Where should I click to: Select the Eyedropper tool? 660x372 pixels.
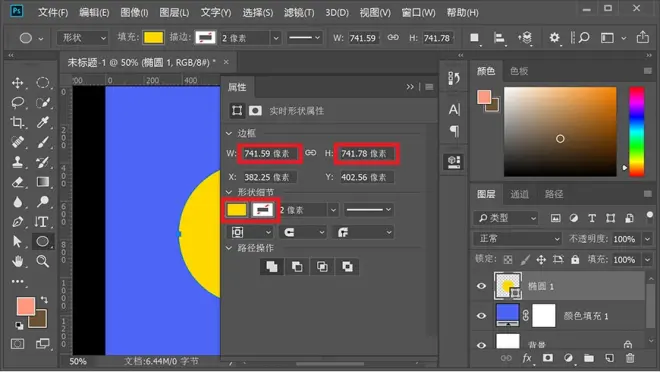pos(43,122)
